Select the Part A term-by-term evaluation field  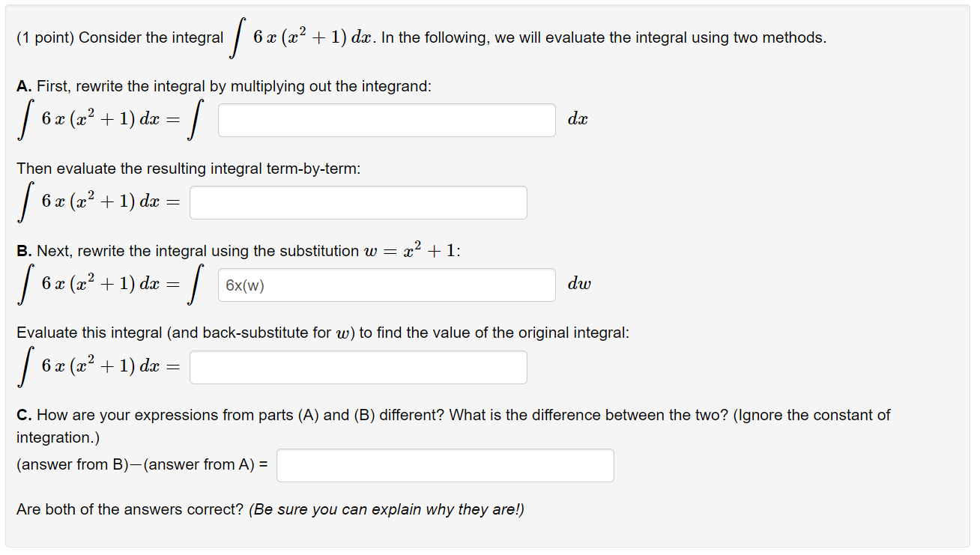pyautogui.click(x=358, y=202)
